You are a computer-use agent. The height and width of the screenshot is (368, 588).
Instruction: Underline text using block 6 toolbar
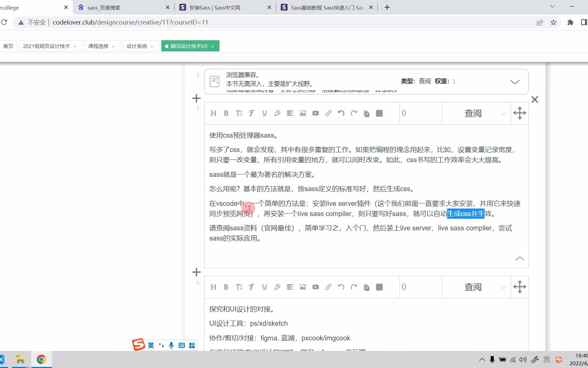coord(264,287)
